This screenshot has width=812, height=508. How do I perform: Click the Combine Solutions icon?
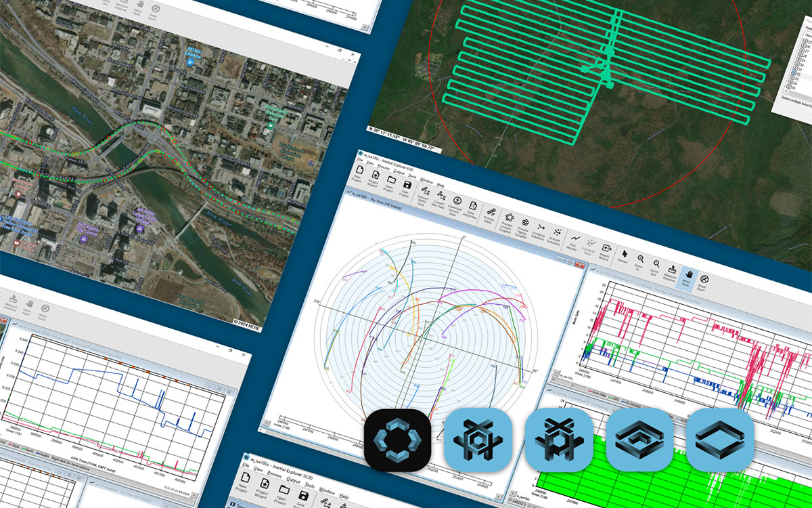coord(541,228)
